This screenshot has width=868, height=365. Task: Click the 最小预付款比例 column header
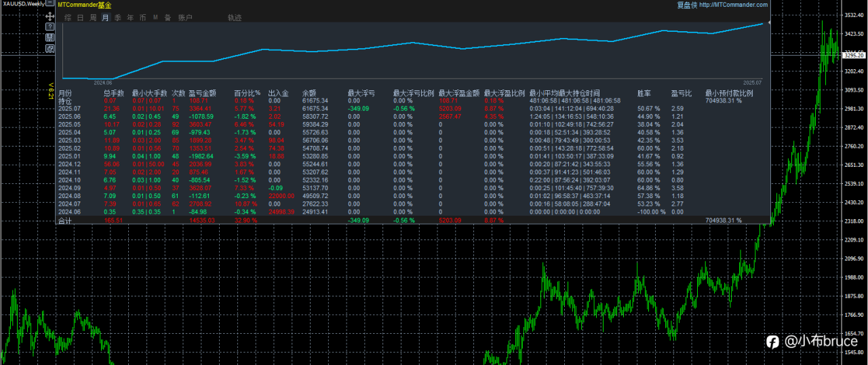[730, 93]
